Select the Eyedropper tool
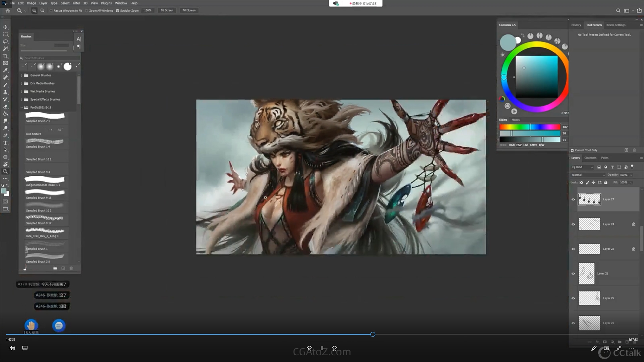The height and width of the screenshot is (362, 644). pyautogui.click(x=5, y=70)
